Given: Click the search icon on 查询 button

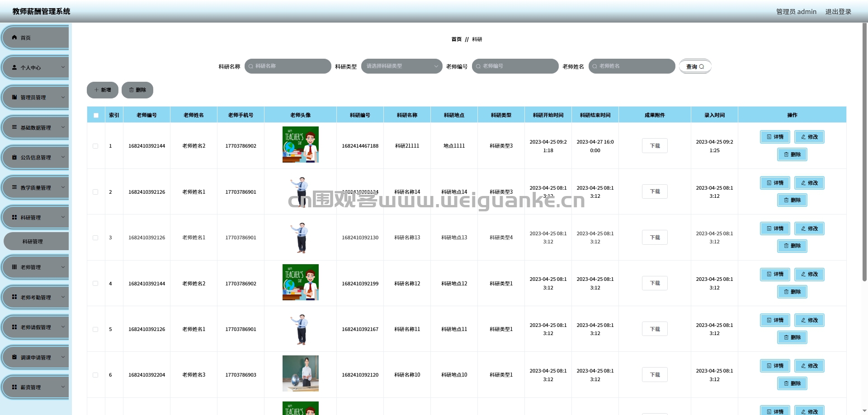Looking at the screenshot, I should [x=702, y=66].
